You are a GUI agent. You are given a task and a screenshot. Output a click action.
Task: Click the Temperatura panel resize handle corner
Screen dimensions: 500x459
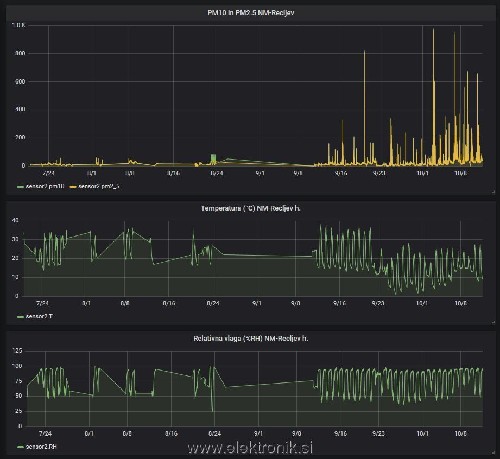tap(493, 322)
